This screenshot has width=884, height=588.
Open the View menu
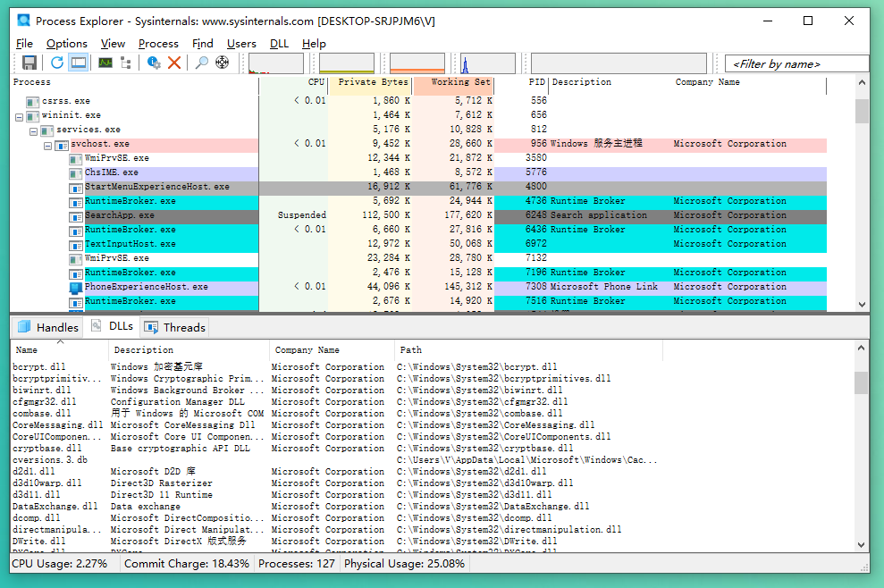[x=113, y=44]
